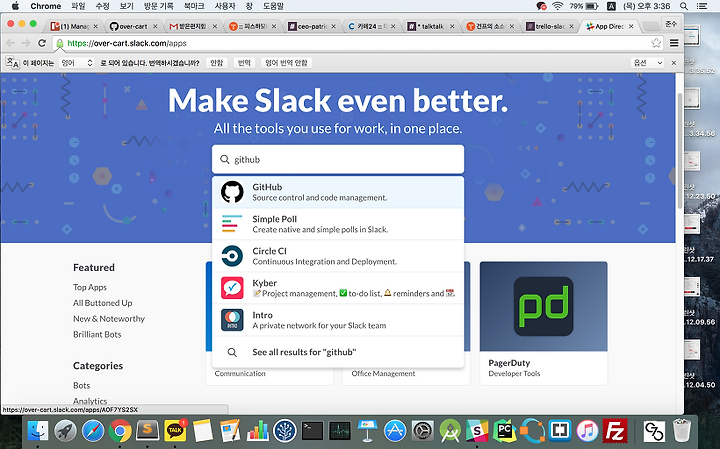This screenshot has height=449, width=720.
Task: Open Brilliant Bots featured list
Action: [x=97, y=334]
